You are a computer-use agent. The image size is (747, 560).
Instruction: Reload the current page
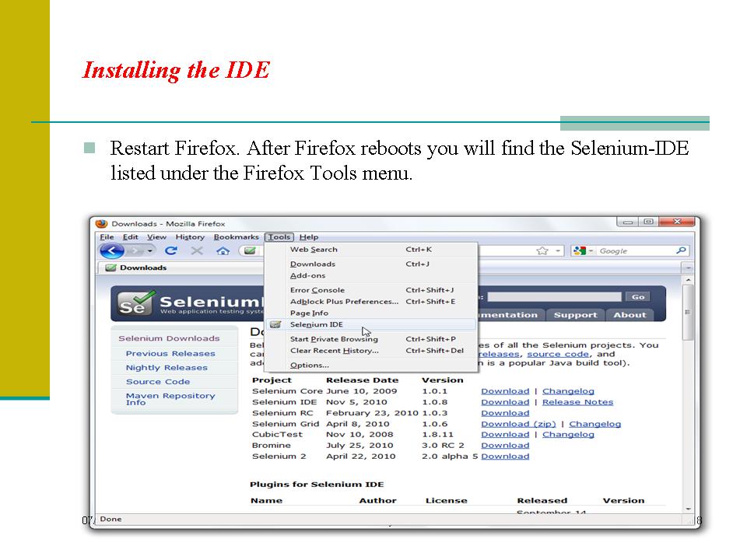pos(170,250)
